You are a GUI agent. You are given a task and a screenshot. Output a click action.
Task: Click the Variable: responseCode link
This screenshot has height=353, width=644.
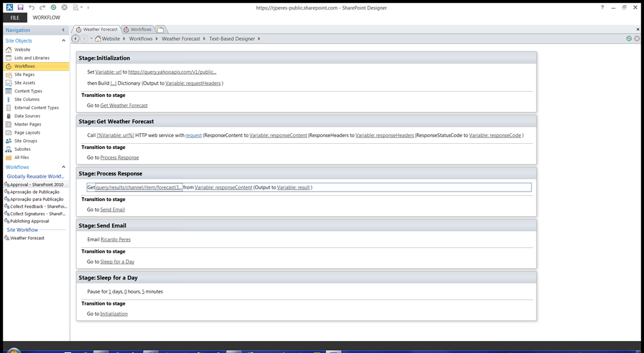pyautogui.click(x=495, y=135)
